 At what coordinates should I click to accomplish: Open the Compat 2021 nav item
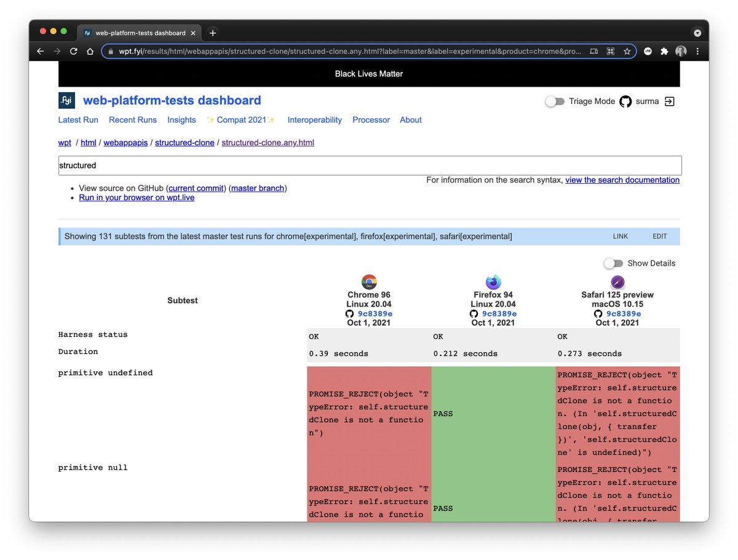[241, 120]
